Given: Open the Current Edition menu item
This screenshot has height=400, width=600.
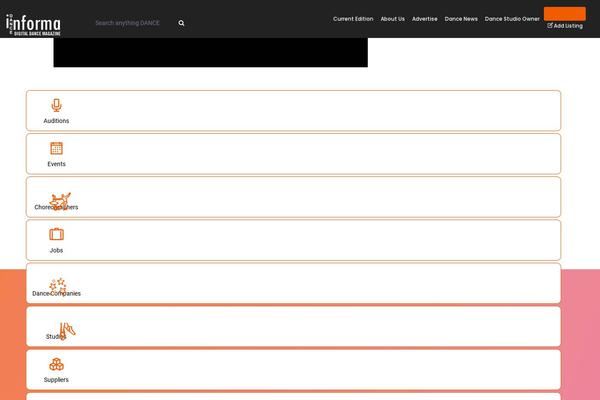Looking at the screenshot, I should pyautogui.click(x=353, y=19).
